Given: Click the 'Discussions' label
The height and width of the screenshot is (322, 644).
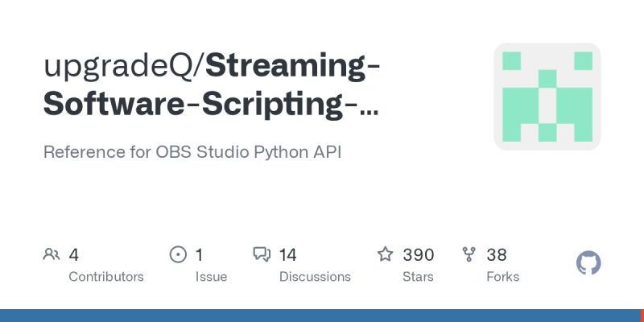Looking at the screenshot, I should pos(315,277).
